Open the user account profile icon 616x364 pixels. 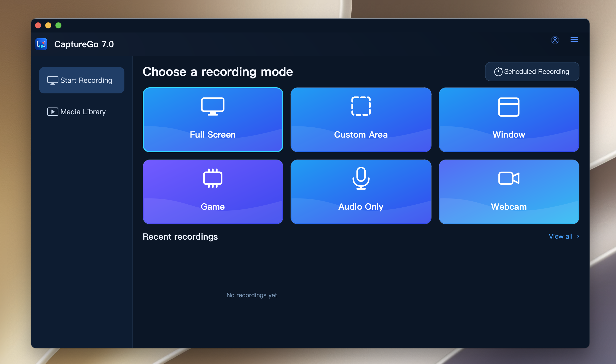click(x=555, y=40)
